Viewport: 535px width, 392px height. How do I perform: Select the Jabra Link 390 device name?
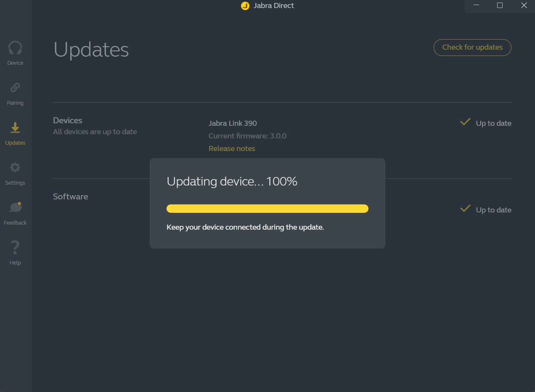point(233,123)
